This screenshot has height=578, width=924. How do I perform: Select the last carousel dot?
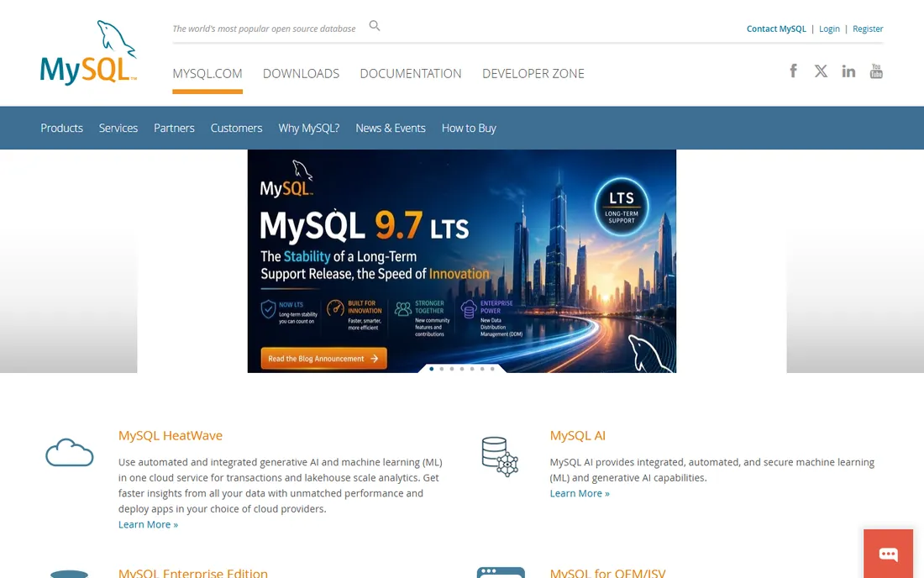pos(492,369)
